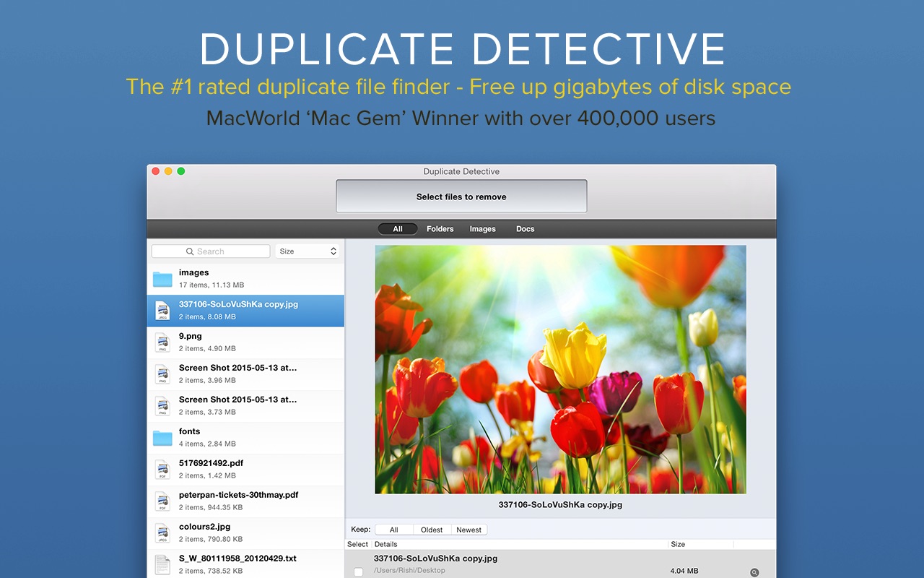Show the Docs filter tab

point(526,229)
